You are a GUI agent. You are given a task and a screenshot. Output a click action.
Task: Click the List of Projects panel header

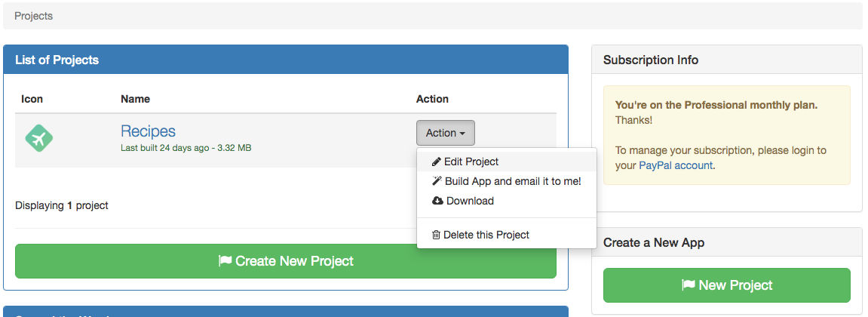(57, 60)
